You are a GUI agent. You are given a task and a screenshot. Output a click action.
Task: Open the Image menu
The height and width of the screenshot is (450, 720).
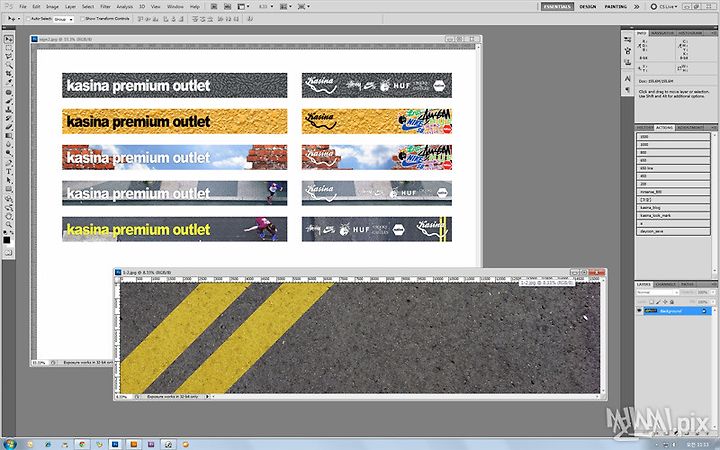(x=52, y=7)
